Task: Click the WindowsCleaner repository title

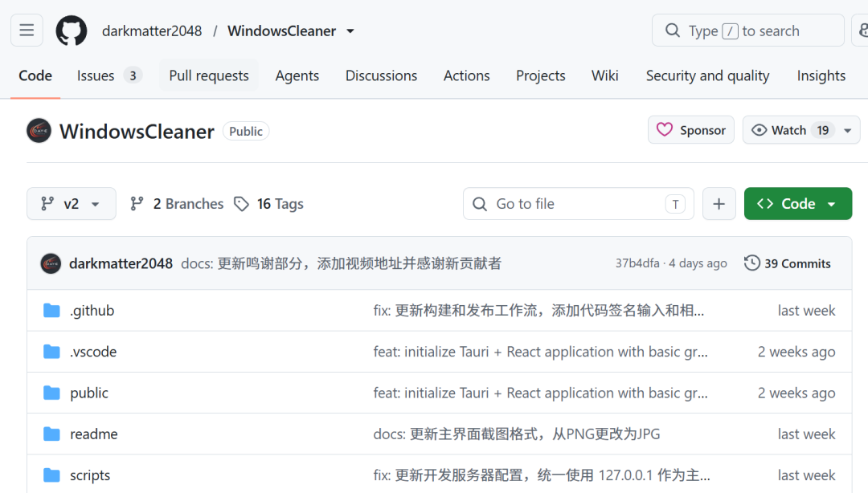Action: tap(137, 131)
